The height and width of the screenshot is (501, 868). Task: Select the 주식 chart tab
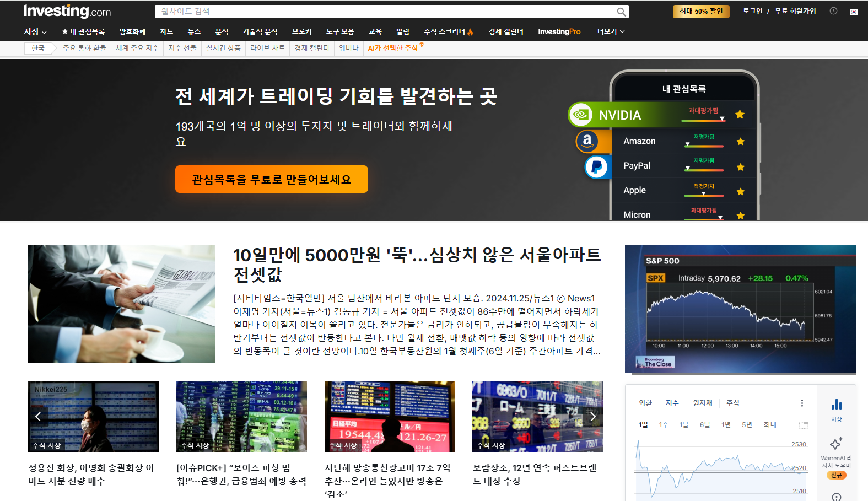pyautogui.click(x=733, y=403)
